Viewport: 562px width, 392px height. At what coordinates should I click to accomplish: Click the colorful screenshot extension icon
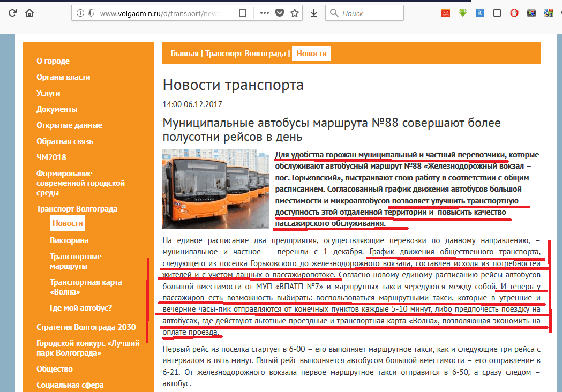pos(531,13)
